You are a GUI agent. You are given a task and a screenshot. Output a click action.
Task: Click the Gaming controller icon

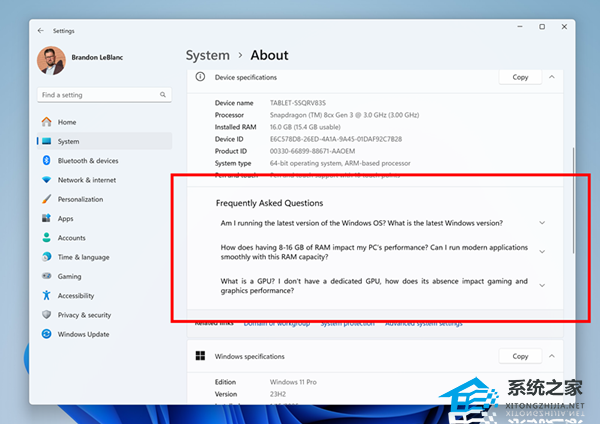pos(47,276)
